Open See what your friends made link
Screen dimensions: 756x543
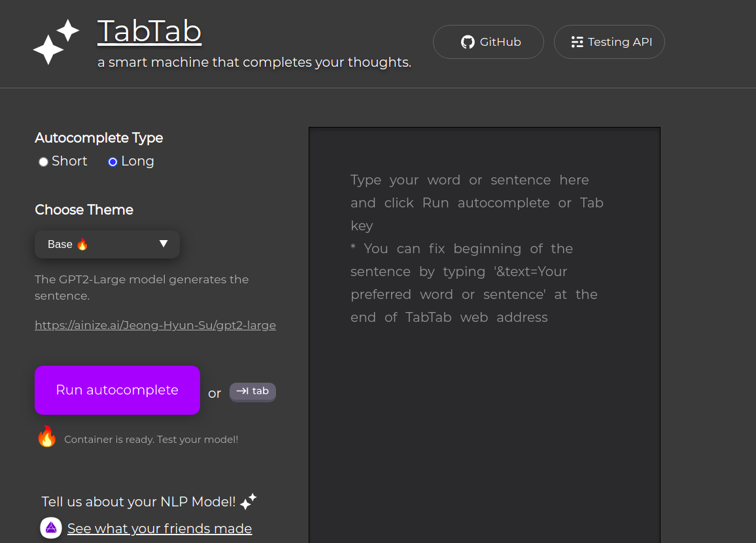160,529
